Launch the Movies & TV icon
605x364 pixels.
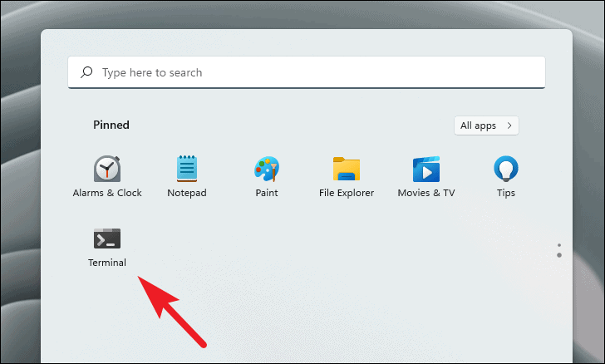(x=426, y=169)
